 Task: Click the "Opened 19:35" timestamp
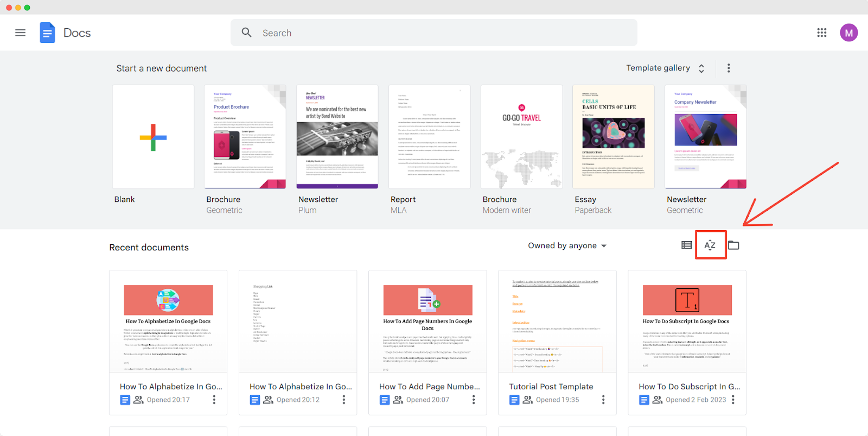pyautogui.click(x=557, y=400)
